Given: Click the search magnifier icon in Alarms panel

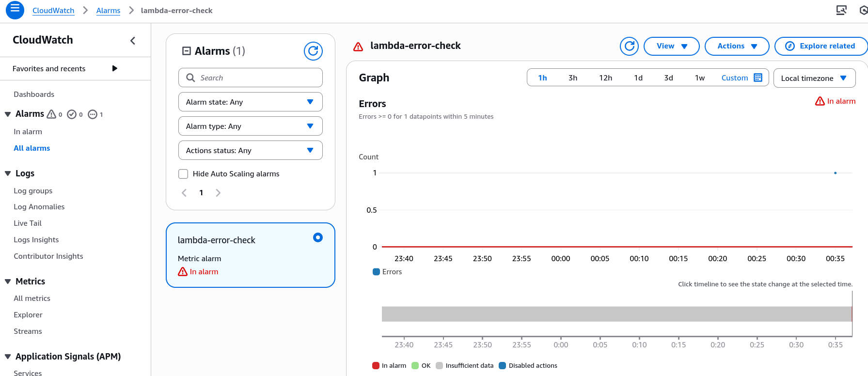Looking at the screenshot, I should [191, 78].
